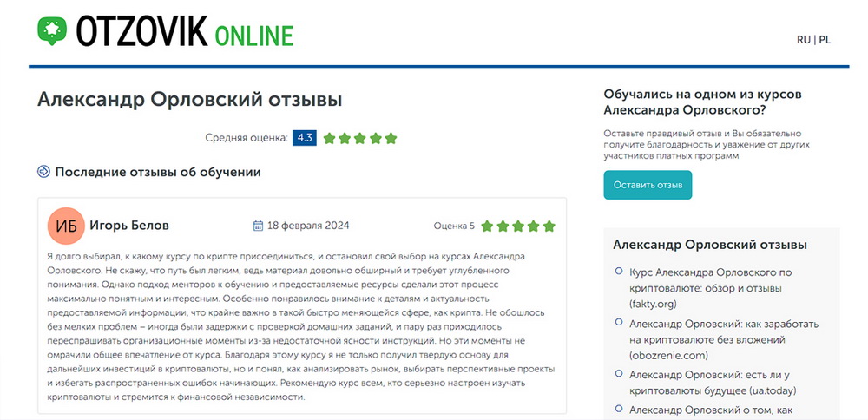Click first star in Igor Belov's rating
This screenshot has height=420, width=868.
[x=487, y=226]
